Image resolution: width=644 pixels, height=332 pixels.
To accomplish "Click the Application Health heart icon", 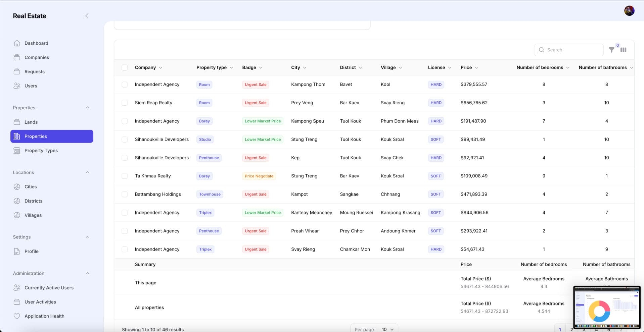I will tap(17, 316).
